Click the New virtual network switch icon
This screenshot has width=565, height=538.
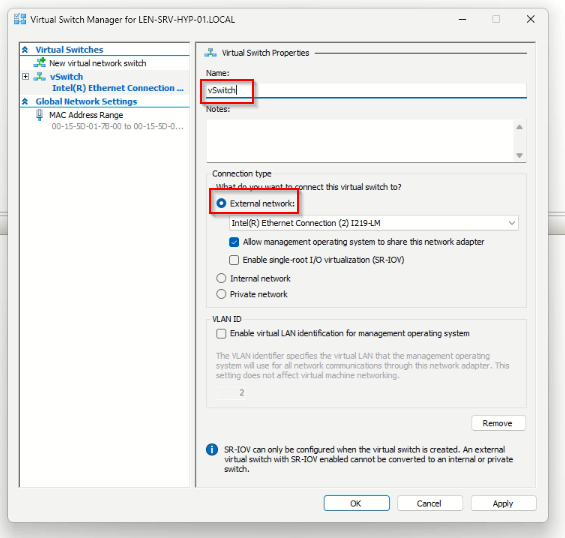39,63
